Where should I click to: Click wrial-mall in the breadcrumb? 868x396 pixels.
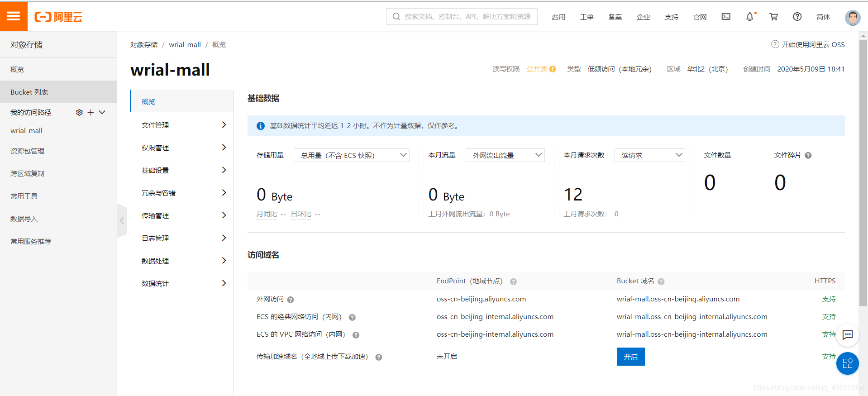coord(185,44)
